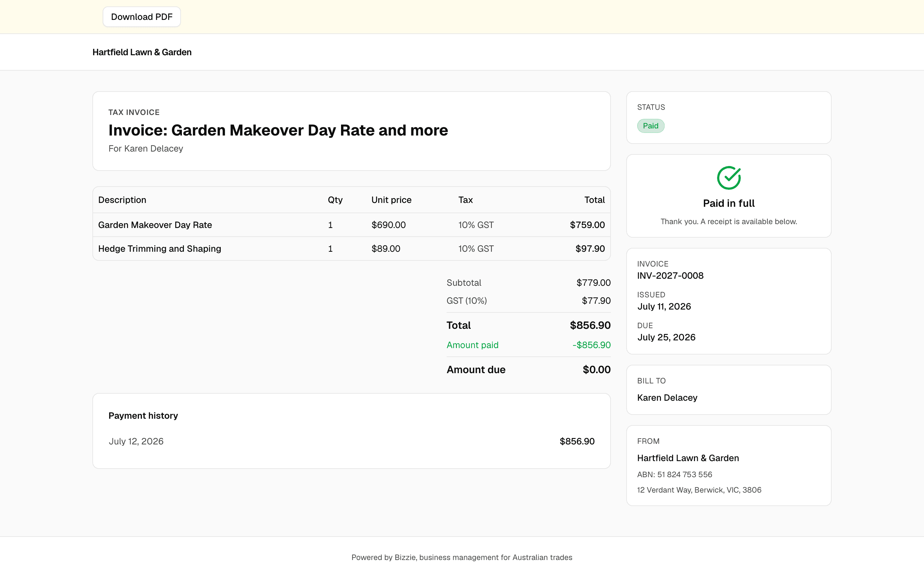
Task: Click the $856.90 payment history amount
Action: click(577, 441)
